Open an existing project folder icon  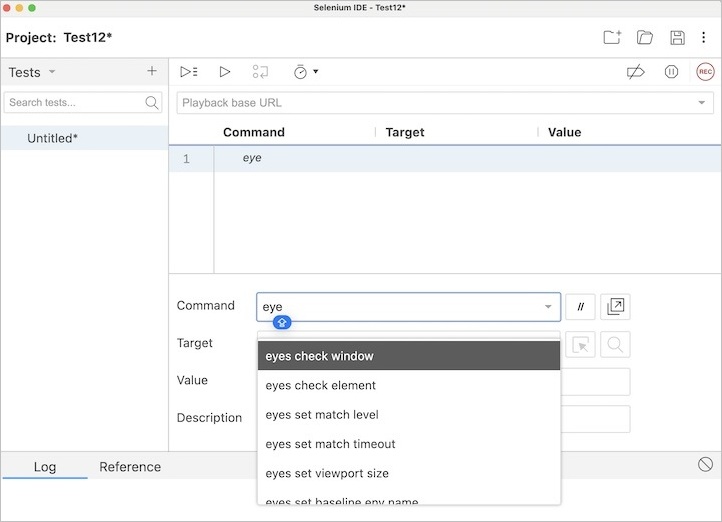(x=645, y=38)
